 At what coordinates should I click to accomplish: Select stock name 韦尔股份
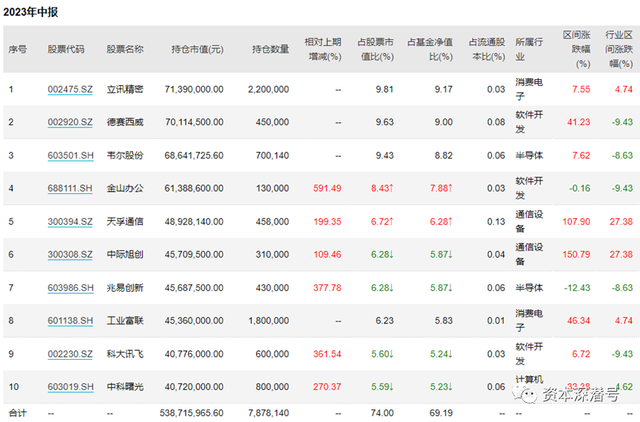coord(125,155)
